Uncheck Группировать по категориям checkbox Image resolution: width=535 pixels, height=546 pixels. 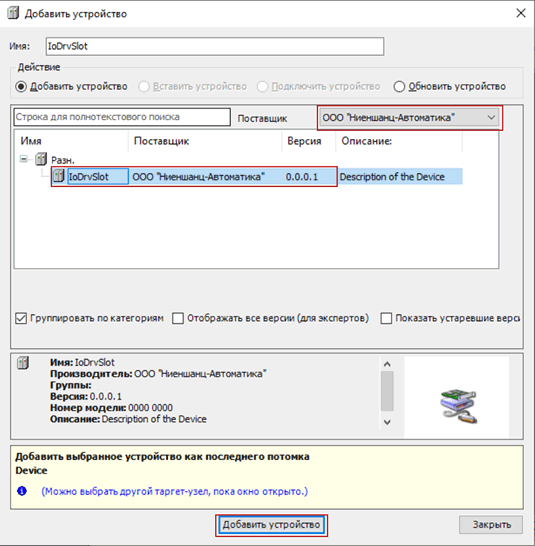(x=21, y=318)
